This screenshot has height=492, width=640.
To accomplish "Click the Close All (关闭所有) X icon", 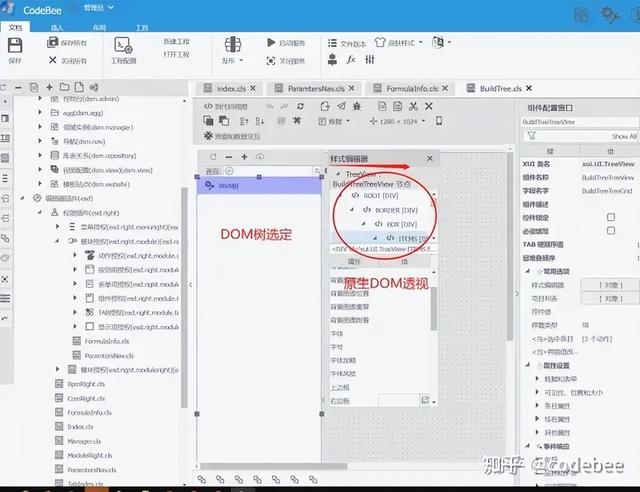I will pos(53,60).
